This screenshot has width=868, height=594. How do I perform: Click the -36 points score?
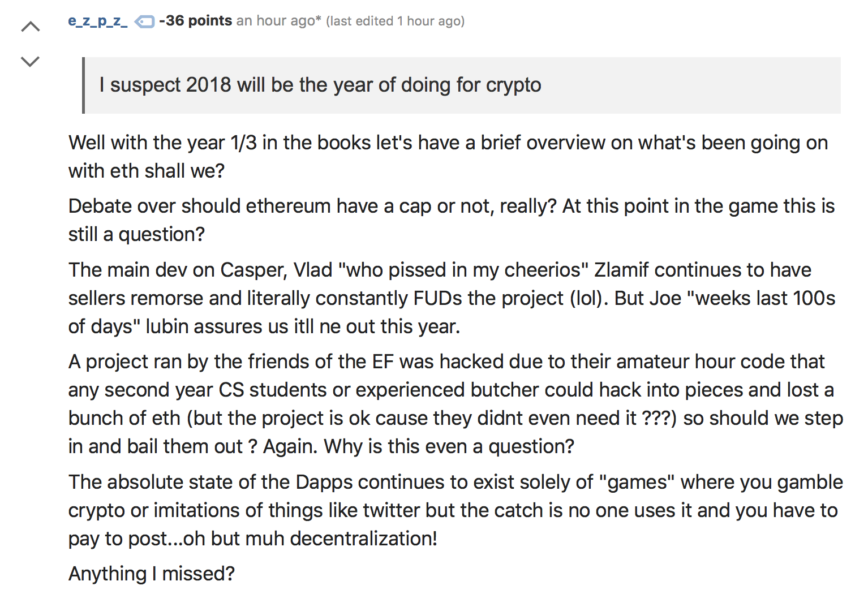196,21
